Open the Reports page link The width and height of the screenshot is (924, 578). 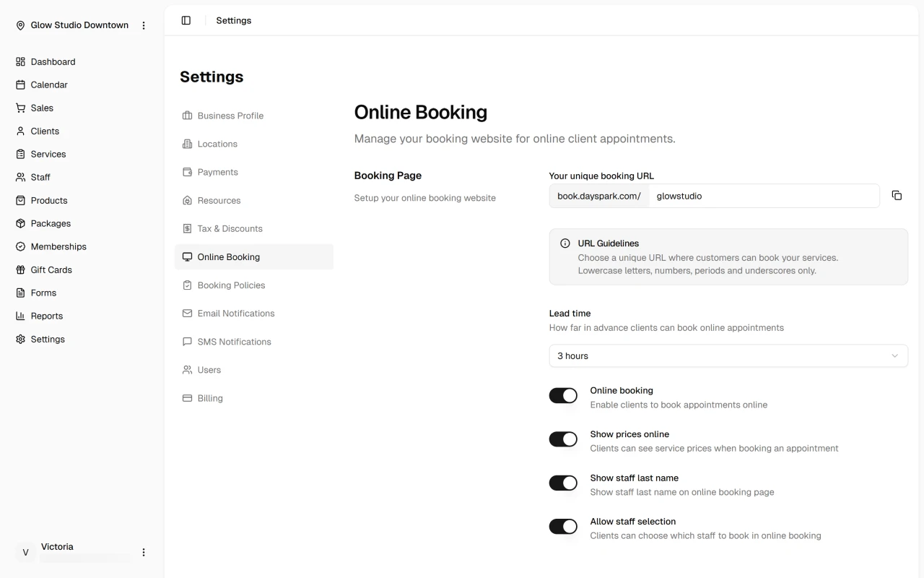pyautogui.click(x=82, y=316)
